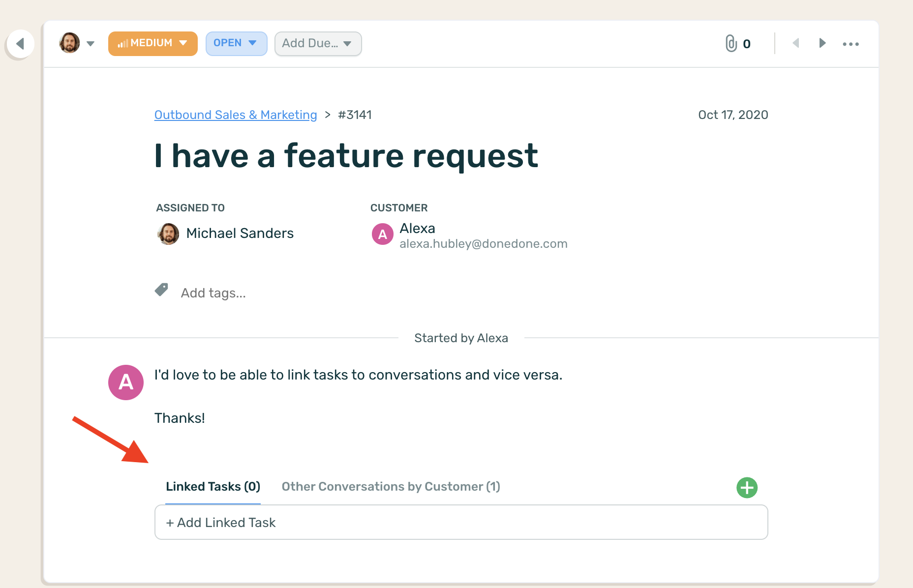Click the date Oct 17, 2020
The height and width of the screenshot is (588, 913).
733,115
